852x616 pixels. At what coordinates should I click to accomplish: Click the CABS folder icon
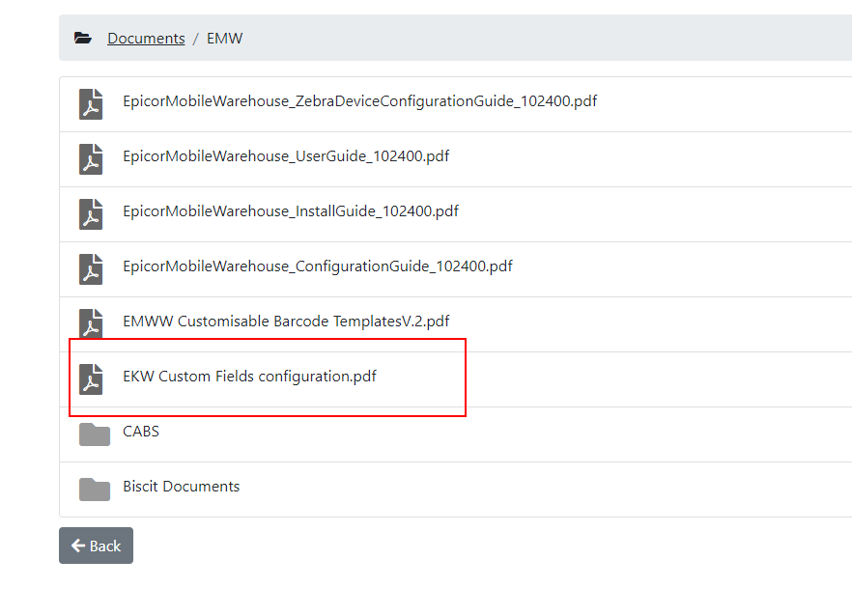point(95,434)
